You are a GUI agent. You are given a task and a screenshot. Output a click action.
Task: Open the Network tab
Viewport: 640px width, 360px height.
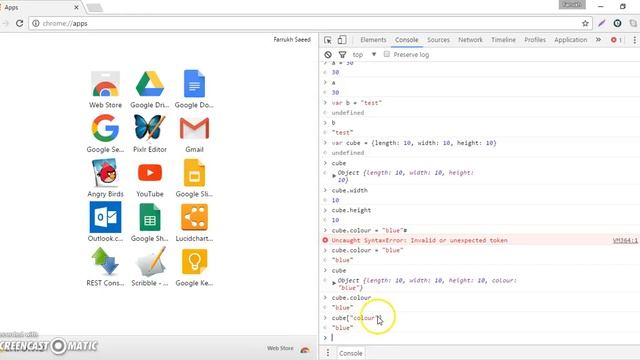pos(470,40)
